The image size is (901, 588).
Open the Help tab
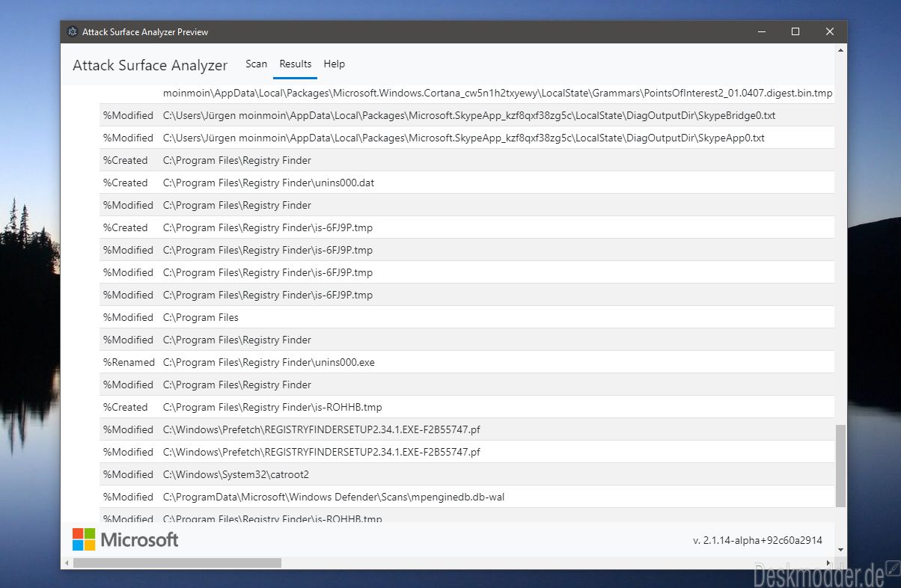click(335, 64)
